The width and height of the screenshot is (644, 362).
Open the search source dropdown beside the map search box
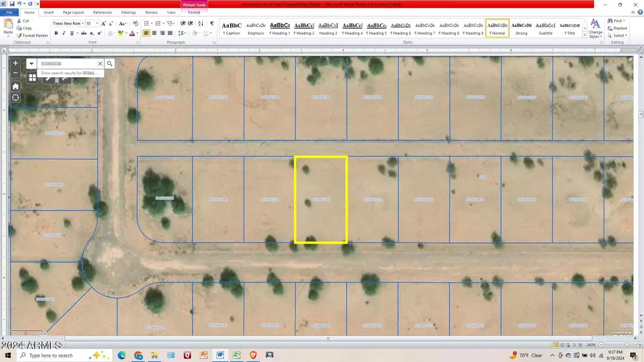[31, 63]
